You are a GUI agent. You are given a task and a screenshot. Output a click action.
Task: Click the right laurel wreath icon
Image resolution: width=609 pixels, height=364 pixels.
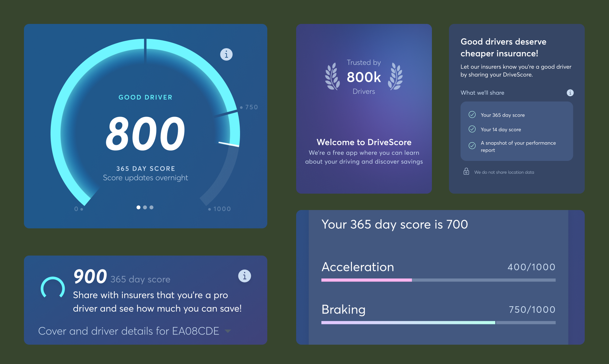pyautogui.click(x=395, y=76)
